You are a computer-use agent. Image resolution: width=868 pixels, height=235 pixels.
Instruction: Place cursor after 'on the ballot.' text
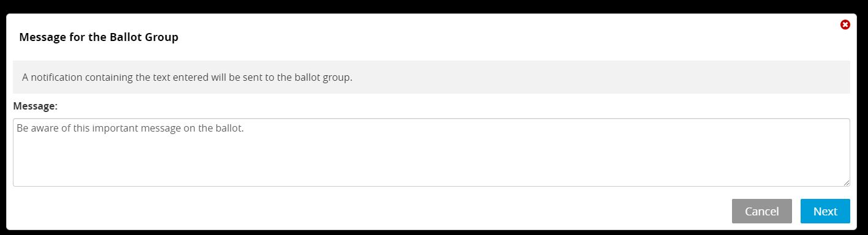(244, 129)
